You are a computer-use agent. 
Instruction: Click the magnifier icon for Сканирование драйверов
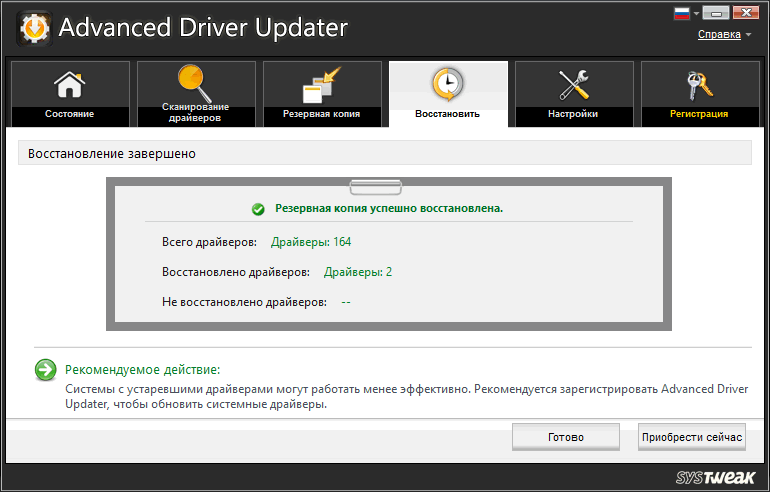point(195,82)
